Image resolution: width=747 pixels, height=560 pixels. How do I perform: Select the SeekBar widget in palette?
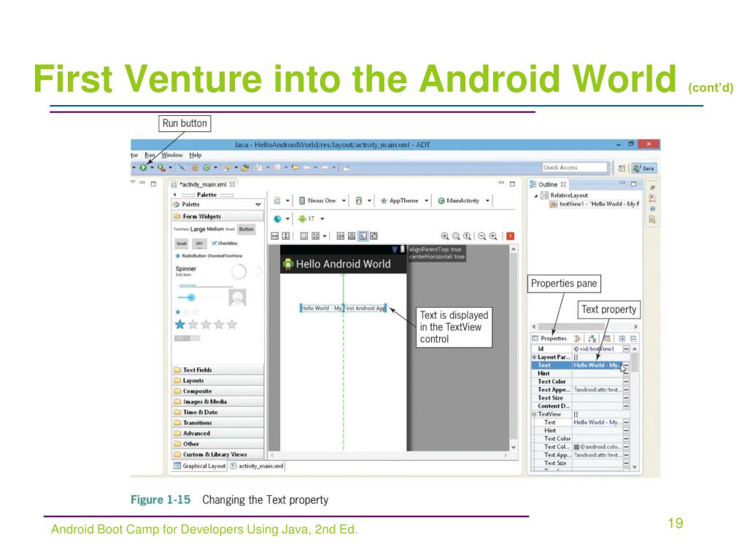click(200, 297)
